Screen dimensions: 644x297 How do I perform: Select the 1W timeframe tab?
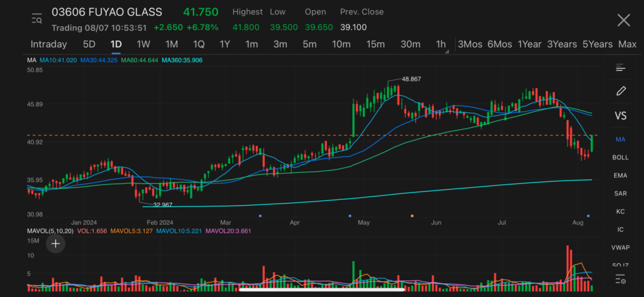(x=143, y=44)
